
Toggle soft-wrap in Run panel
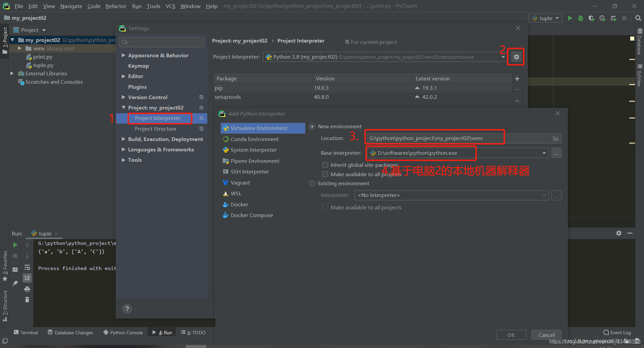pos(27,267)
